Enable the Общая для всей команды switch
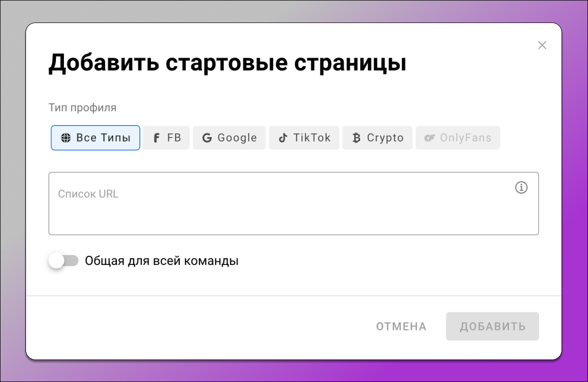This screenshot has width=588, height=382. pos(64,260)
